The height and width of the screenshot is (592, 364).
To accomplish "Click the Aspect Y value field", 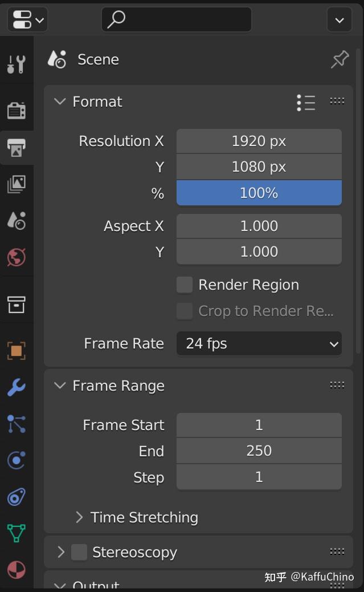I will click(259, 252).
